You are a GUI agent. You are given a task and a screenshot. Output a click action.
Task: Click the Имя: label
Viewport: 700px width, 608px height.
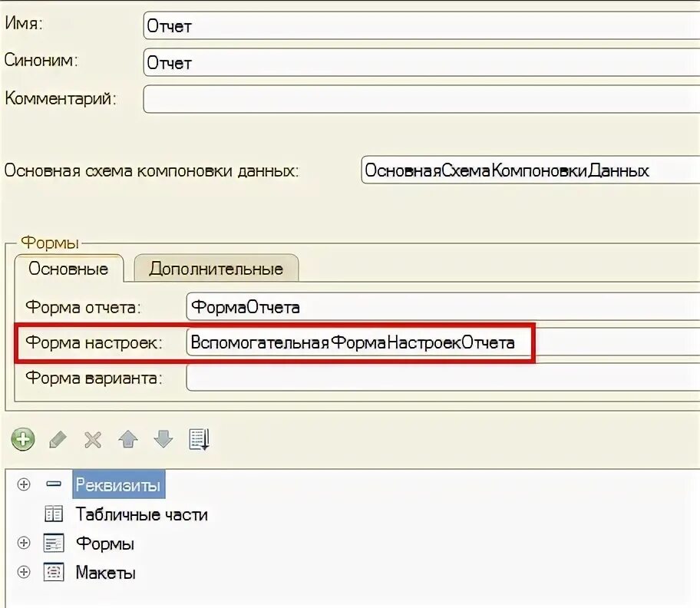[x=24, y=23]
